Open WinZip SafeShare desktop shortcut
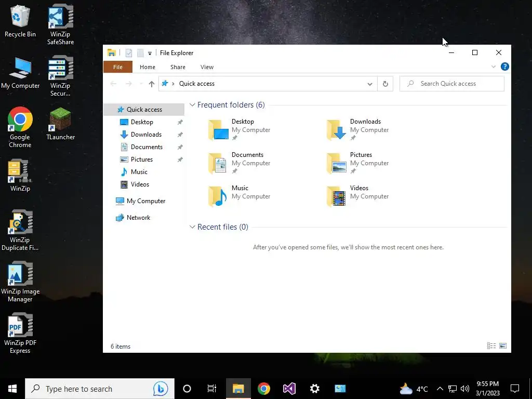The width and height of the screenshot is (532, 399). pyautogui.click(x=60, y=24)
